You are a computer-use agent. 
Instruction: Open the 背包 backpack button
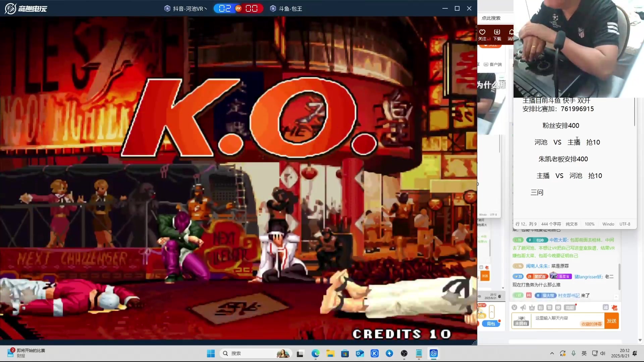[x=491, y=323]
